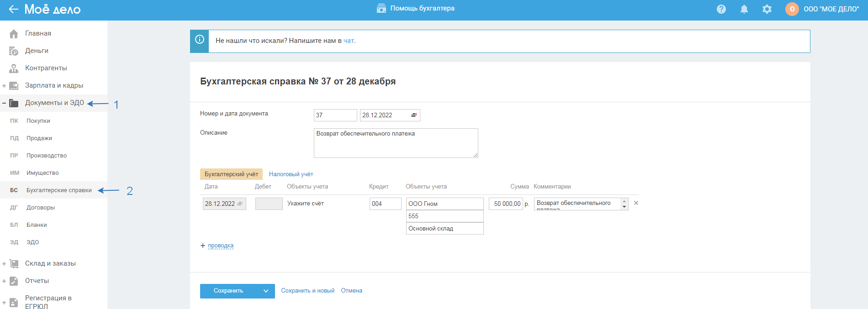Click the empty Дебет account field

(x=269, y=204)
